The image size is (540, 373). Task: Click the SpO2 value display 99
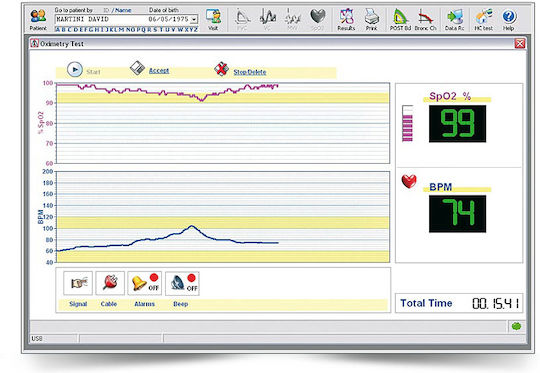click(x=457, y=123)
